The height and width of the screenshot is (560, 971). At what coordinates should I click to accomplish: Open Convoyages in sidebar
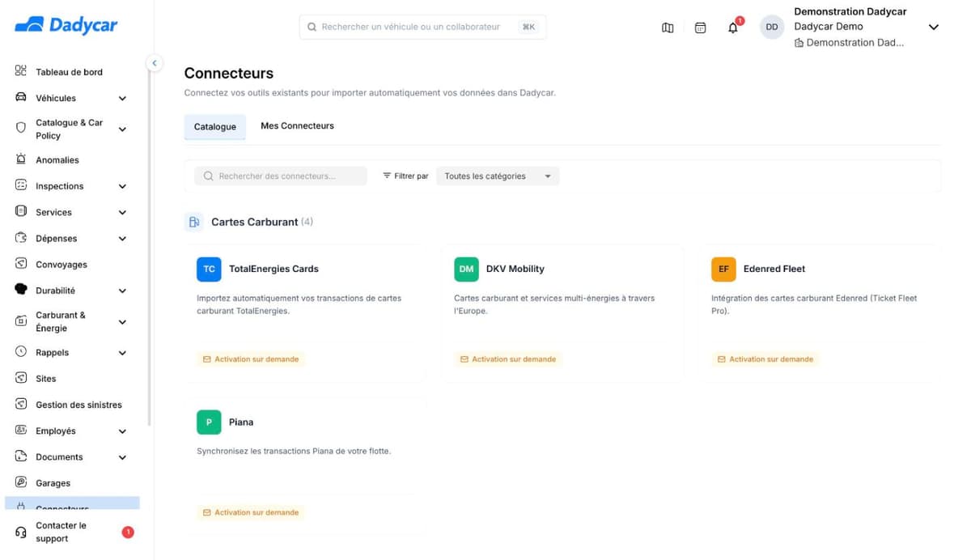click(61, 265)
